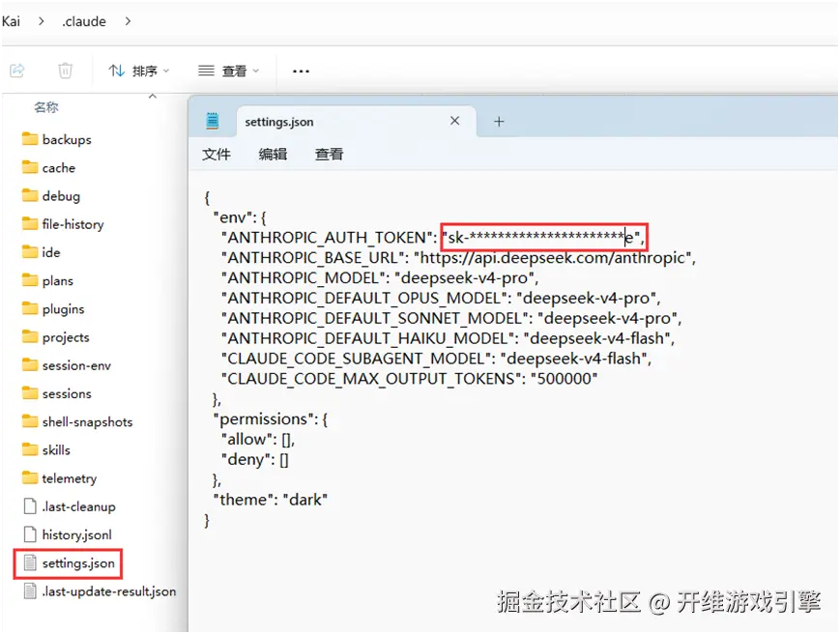Click the ANTHROPIC_DEFAULT_OPUS_MODEL line
The image size is (840, 634).
pyautogui.click(x=441, y=298)
